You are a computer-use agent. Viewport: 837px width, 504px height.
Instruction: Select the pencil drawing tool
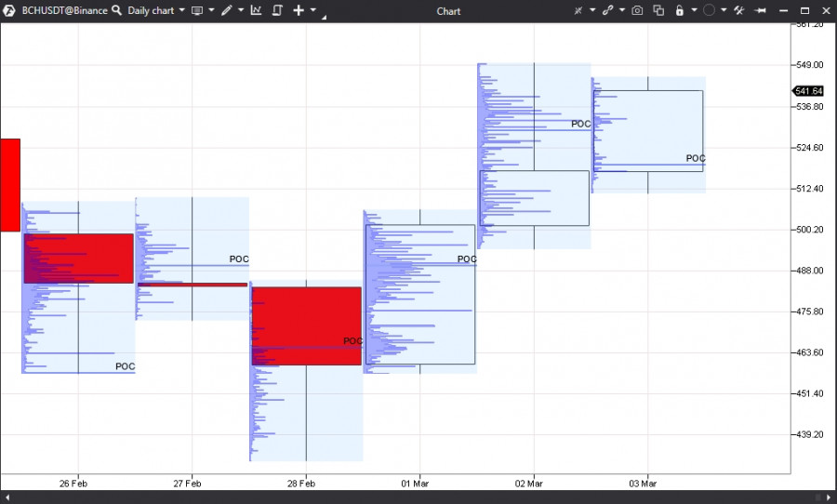coord(227,10)
